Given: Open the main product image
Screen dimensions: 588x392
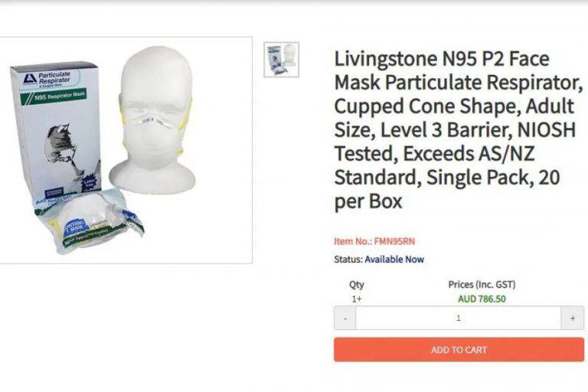Looking at the screenshot, I should (126, 150).
